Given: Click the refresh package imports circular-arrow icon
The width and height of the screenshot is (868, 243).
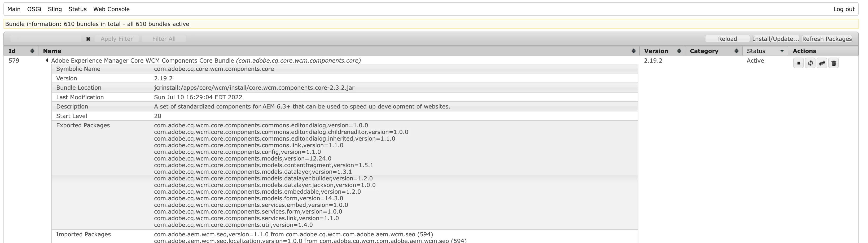Looking at the screenshot, I should coord(810,63).
